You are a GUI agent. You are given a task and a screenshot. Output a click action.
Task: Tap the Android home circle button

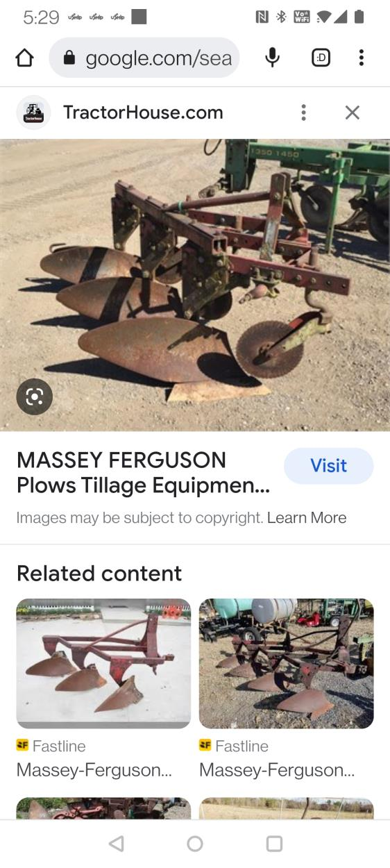(x=195, y=843)
